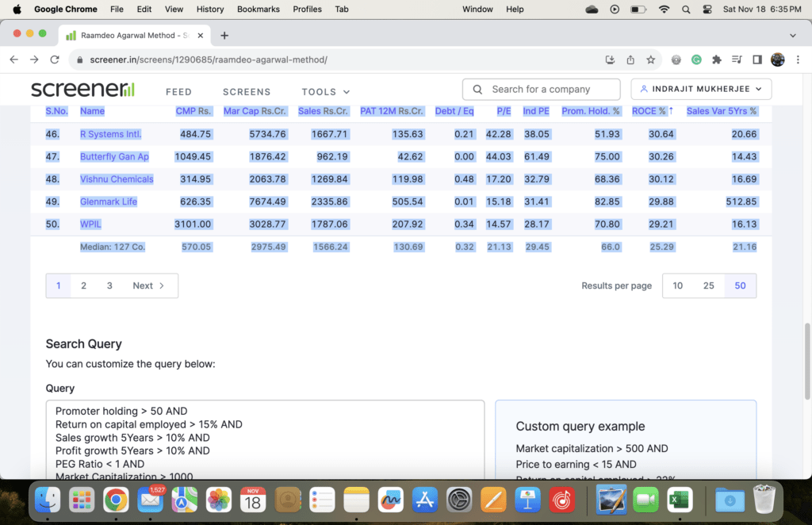Viewport: 812px width, 525px height.
Task: Show 10 results per page
Action: point(677,285)
